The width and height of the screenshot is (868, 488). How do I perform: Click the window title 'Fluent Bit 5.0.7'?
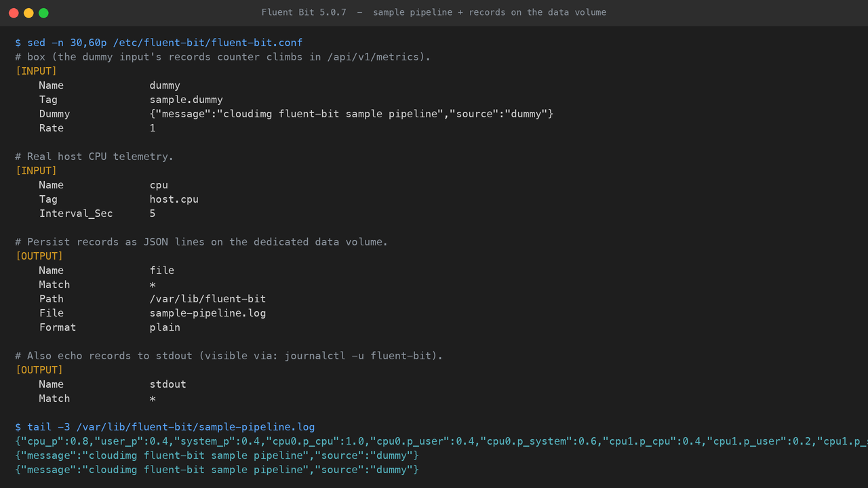pos(304,12)
